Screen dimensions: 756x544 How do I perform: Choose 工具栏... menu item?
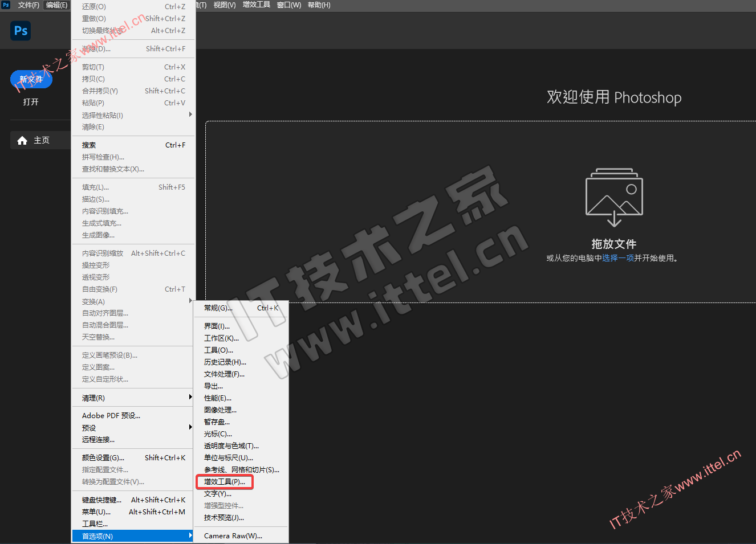(x=133, y=524)
